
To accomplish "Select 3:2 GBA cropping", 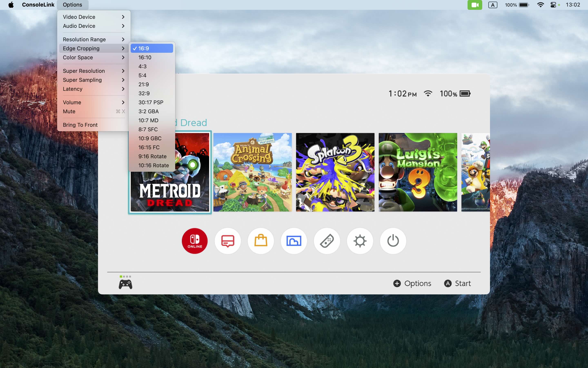I will tap(152, 111).
